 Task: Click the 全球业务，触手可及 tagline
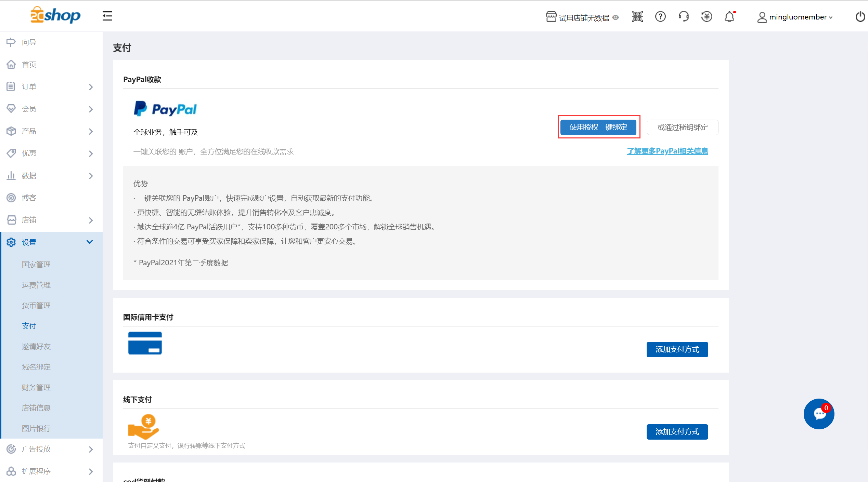(166, 132)
